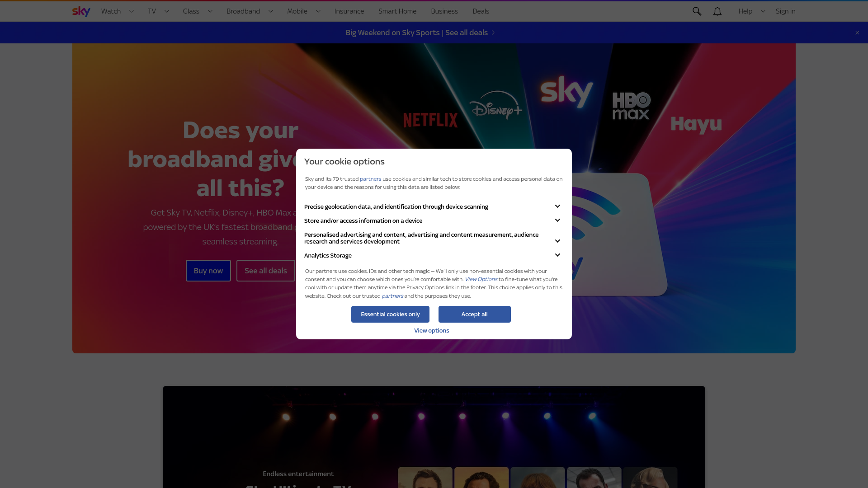868x488 pixels.
Task: Click the arrow beside See all deals banner
Action: [x=493, y=33]
